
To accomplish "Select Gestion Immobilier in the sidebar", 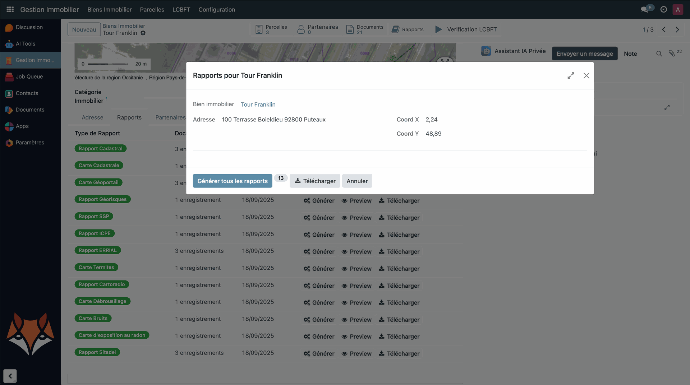I will click(30, 60).
